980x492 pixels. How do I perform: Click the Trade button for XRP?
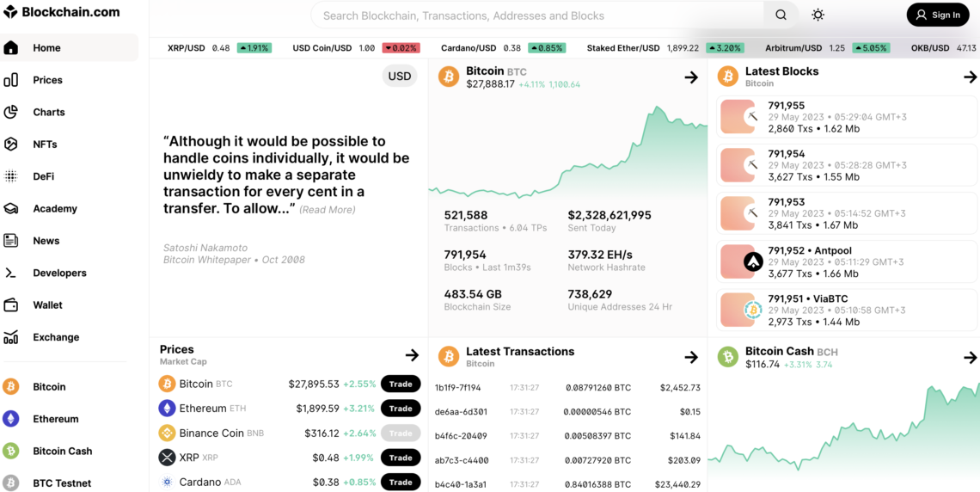click(401, 458)
